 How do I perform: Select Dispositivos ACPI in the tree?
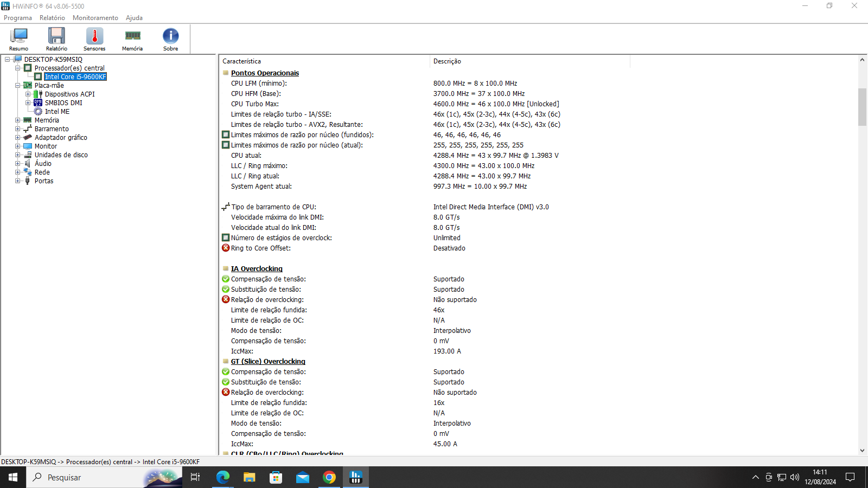pos(69,94)
